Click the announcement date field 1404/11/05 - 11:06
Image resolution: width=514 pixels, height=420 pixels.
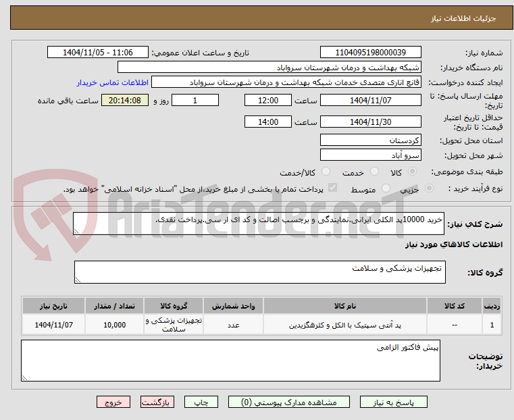[98, 53]
